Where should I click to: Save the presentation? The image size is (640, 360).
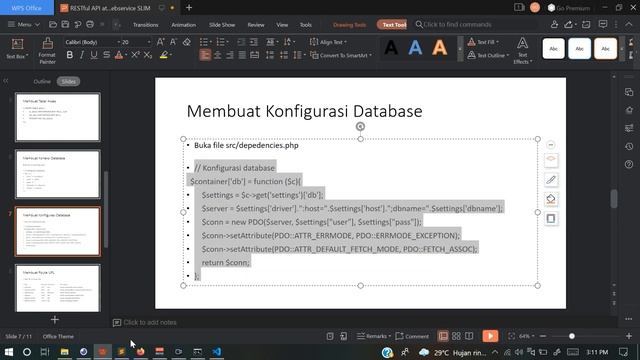tap(65, 24)
